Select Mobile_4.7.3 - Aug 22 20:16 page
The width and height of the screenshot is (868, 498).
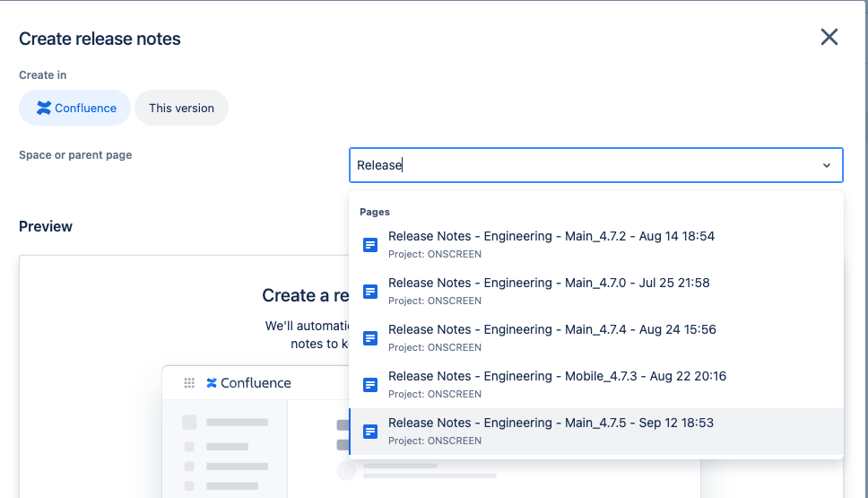[x=596, y=384]
